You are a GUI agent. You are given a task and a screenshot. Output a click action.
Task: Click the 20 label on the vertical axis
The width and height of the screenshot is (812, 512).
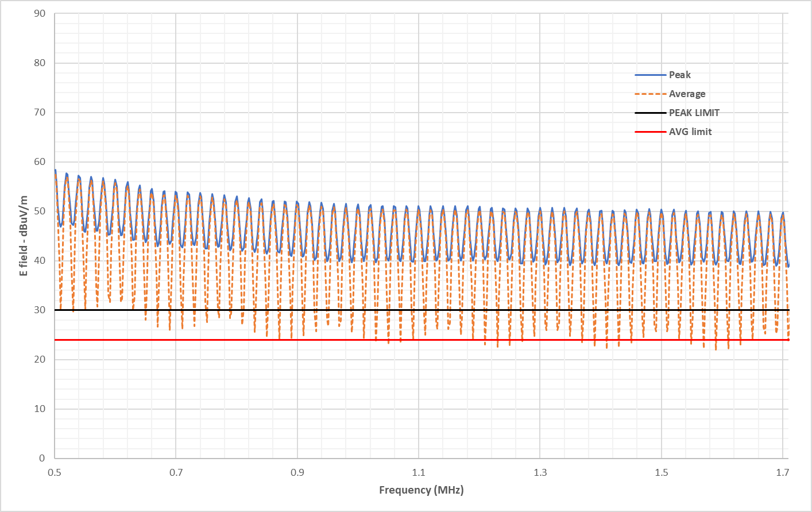(x=40, y=359)
